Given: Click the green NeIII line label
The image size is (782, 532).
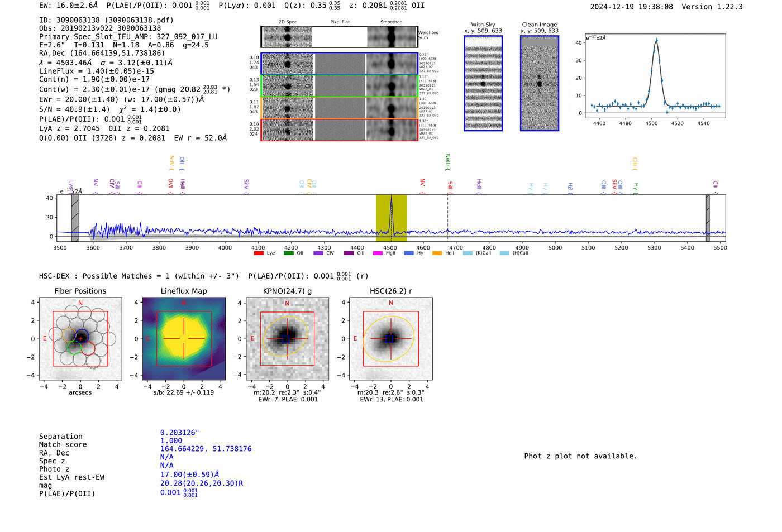Looking at the screenshot, I should [448, 162].
